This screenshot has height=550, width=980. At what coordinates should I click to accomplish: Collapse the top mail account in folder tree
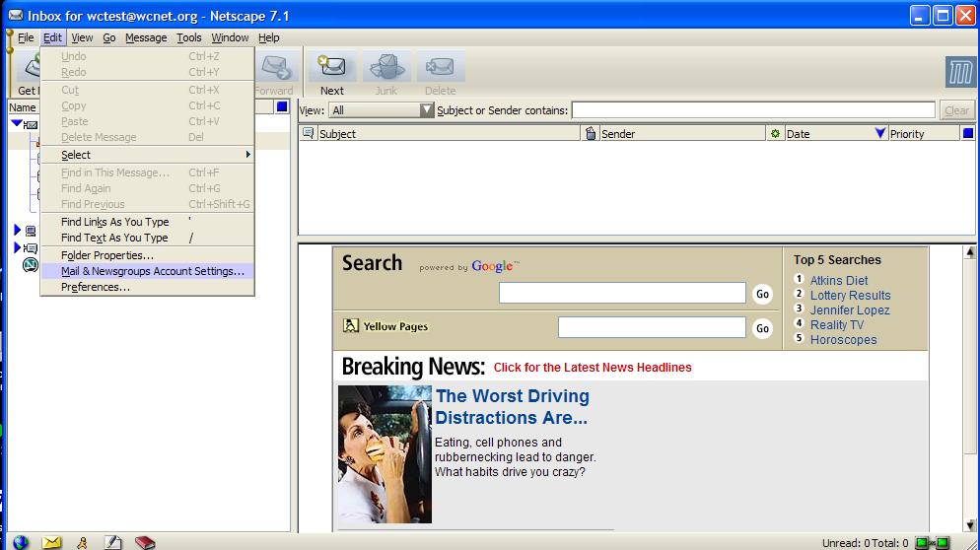(x=17, y=123)
